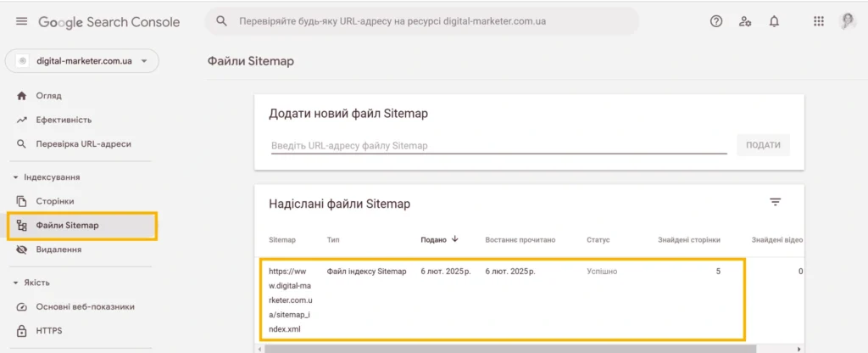
Task: Click the HTTPS padlock icon
Action: point(21,331)
